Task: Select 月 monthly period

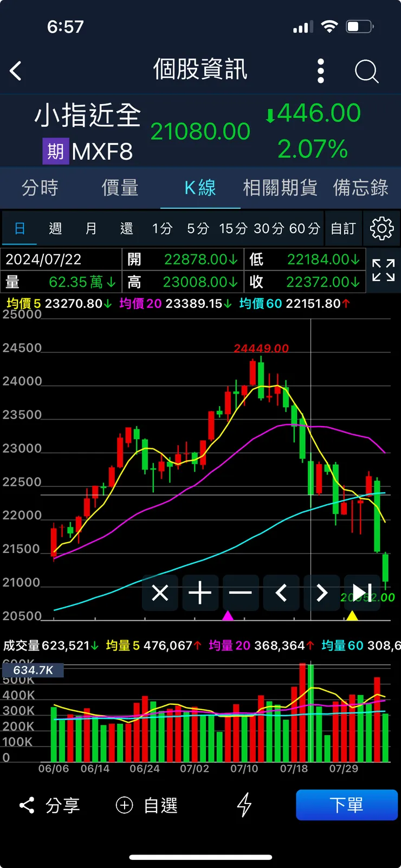Action: point(91,228)
